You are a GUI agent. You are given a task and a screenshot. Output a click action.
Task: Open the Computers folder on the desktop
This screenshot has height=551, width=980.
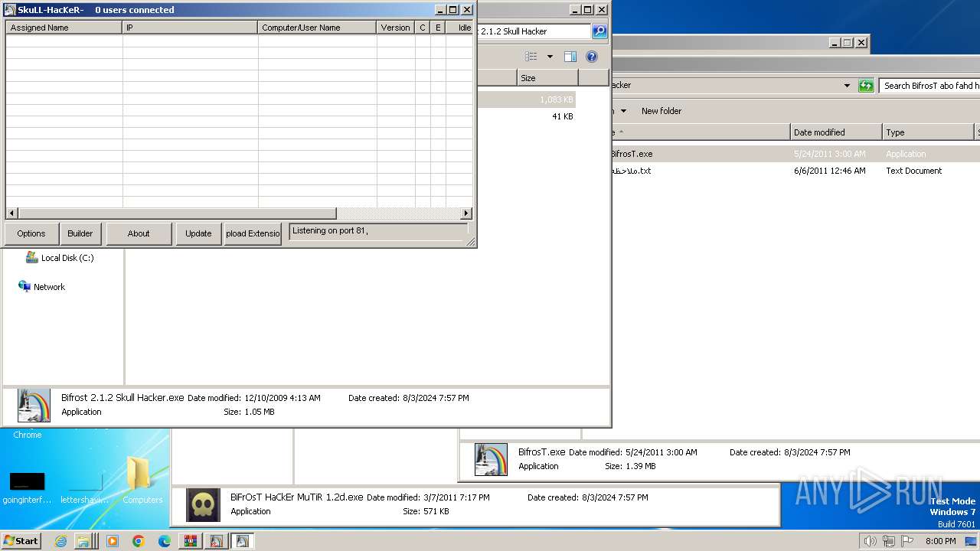click(x=142, y=481)
